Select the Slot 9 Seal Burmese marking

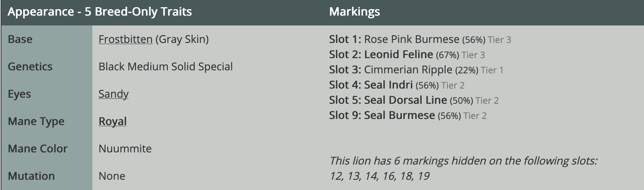pyautogui.click(x=408, y=115)
